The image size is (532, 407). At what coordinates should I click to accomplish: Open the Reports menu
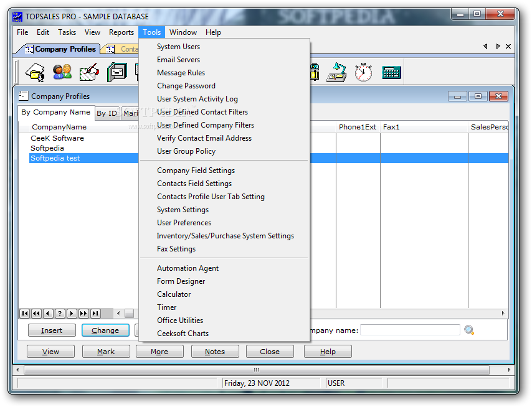tap(121, 32)
